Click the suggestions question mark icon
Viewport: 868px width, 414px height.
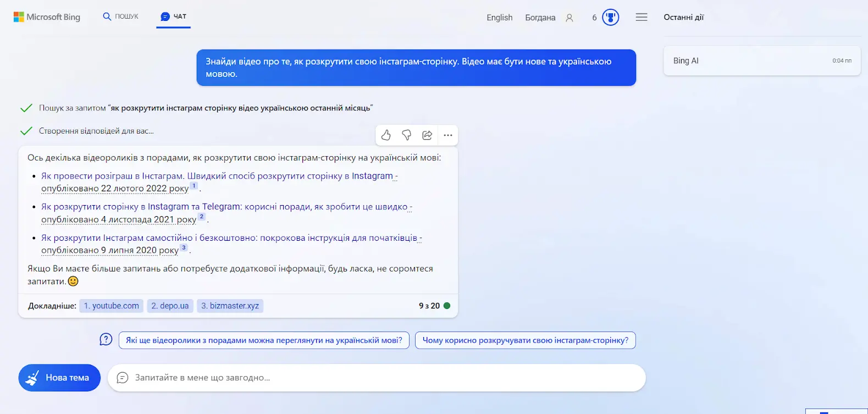point(106,340)
